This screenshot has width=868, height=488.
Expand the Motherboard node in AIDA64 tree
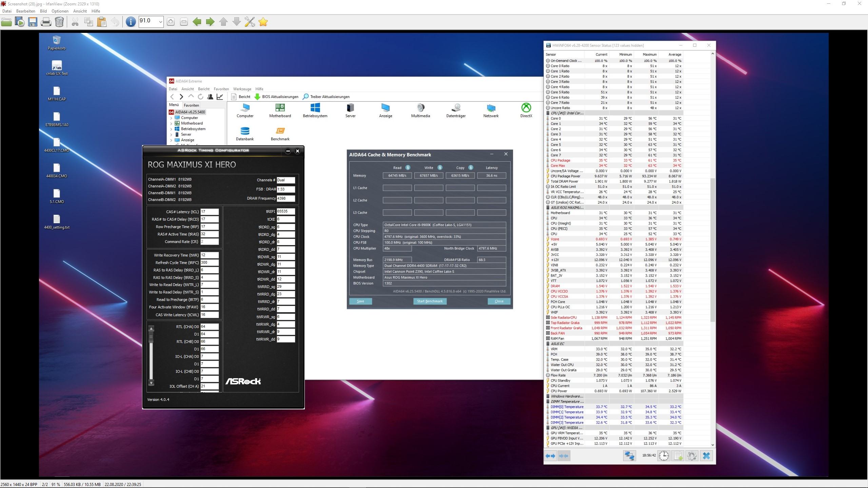coord(171,123)
